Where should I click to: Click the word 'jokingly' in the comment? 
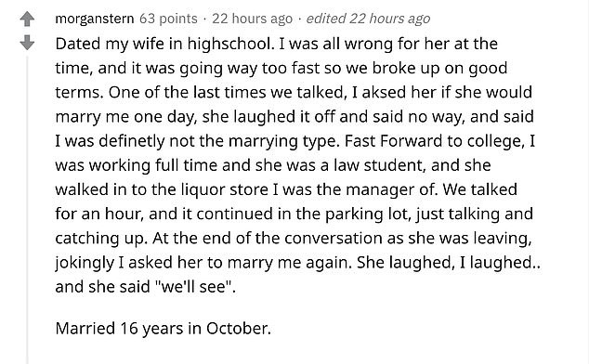(85, 263)
